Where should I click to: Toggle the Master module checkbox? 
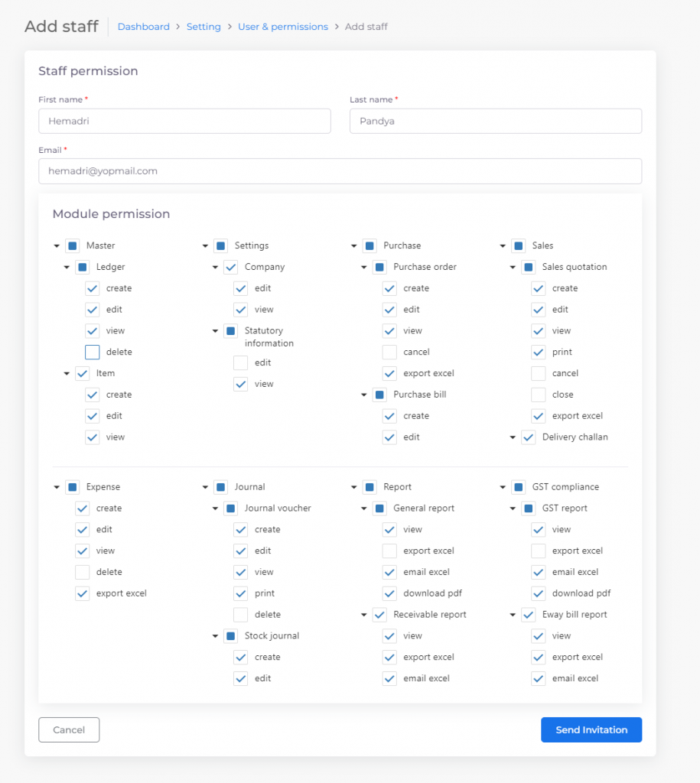tap(73, 245)
